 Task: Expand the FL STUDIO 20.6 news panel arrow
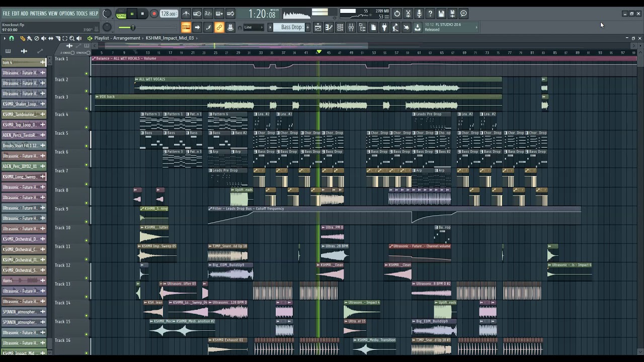pos(476,27)
